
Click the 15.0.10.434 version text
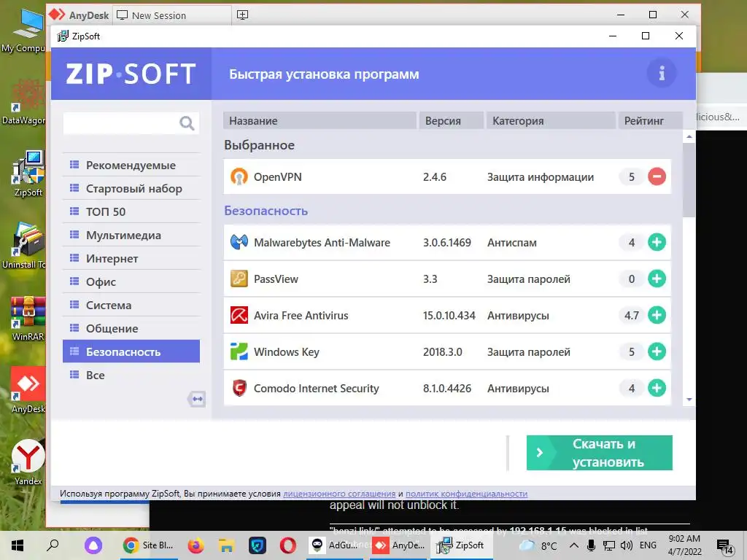[449, 315]
